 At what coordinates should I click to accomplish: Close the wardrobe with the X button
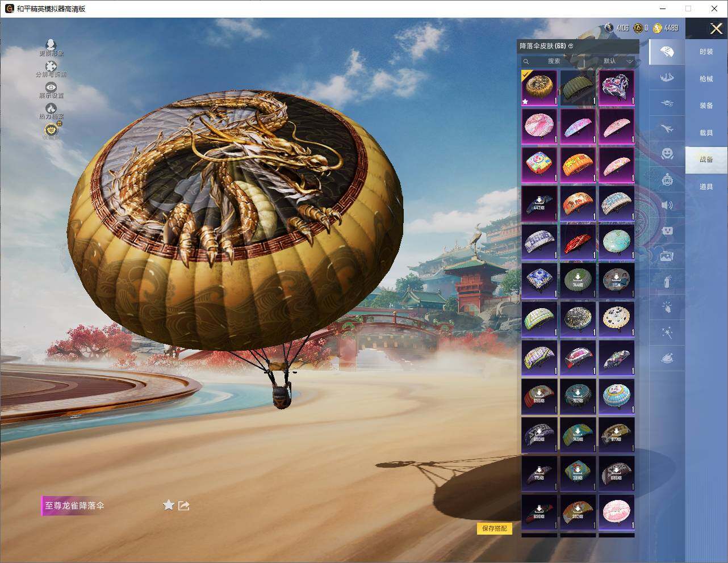716,28
